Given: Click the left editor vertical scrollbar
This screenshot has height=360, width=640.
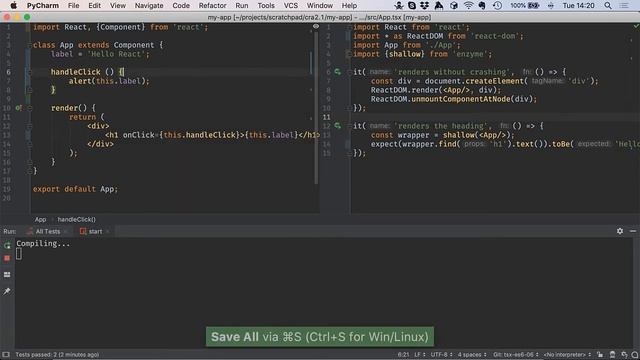Looking at the screenshot, I should point(316,108).
